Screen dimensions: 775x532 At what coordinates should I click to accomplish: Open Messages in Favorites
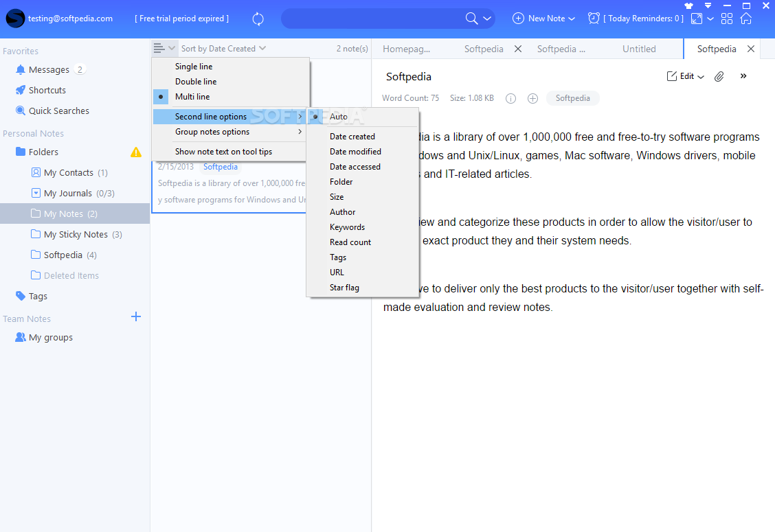(49, 69)
